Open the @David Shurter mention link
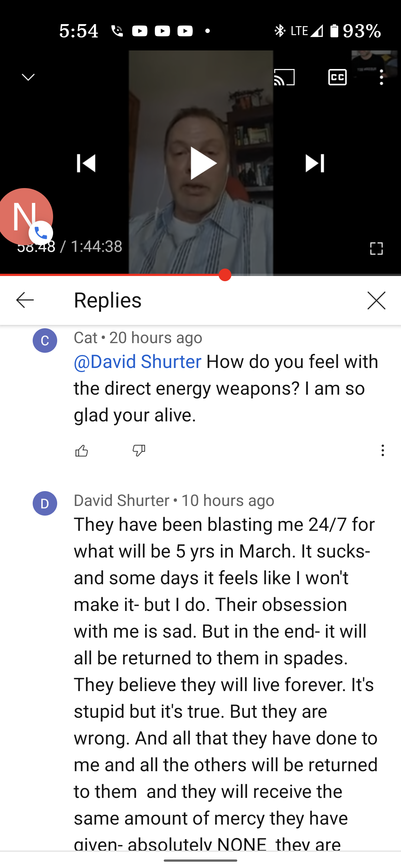This screenshot has height=868, width=401. coord(138,362)
